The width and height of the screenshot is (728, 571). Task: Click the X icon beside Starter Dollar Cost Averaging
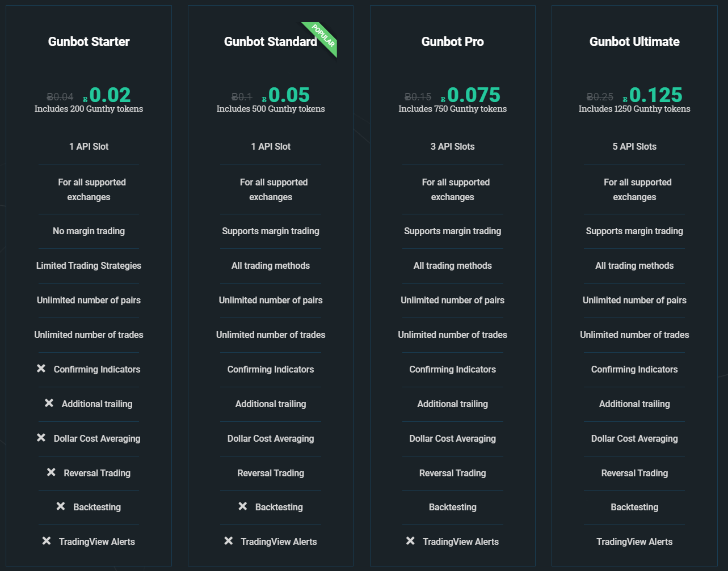pos(41,438)
